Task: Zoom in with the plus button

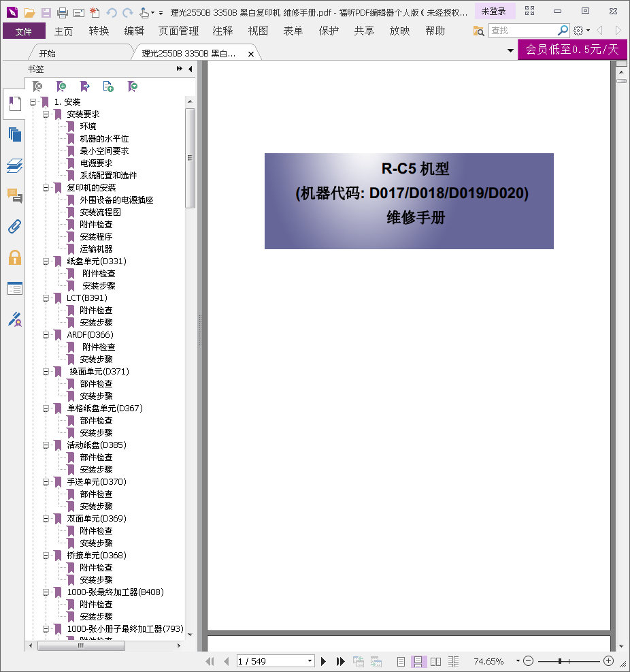Action: pyautogui.click(x=608, y=661)
